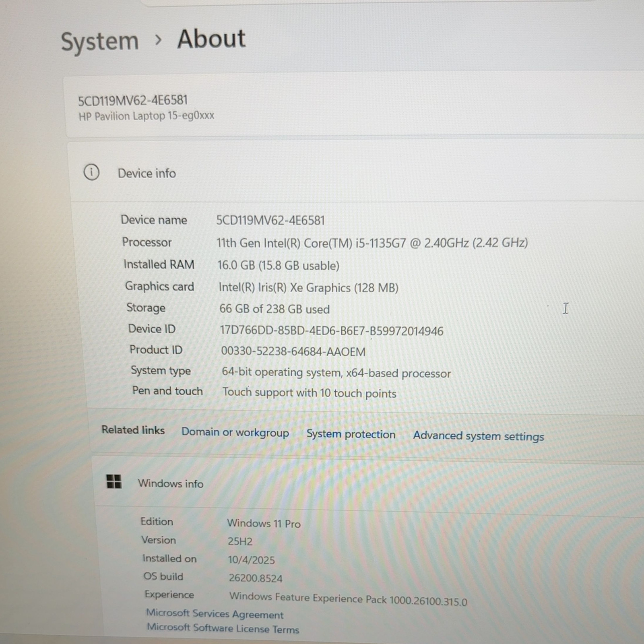Click HP Pavilion Laptop 15-eg0xxx model text
644x644 pixels.
pos(146,116)
